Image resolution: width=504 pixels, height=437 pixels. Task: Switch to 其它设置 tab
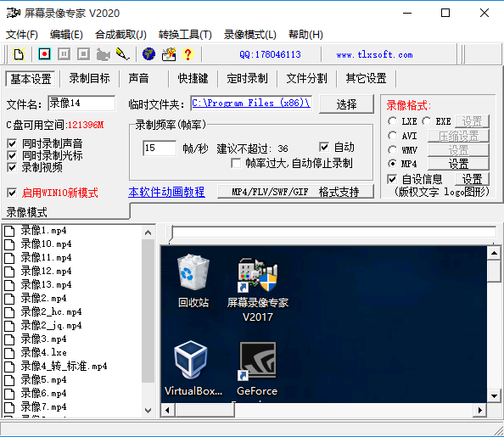pos(366,78)
